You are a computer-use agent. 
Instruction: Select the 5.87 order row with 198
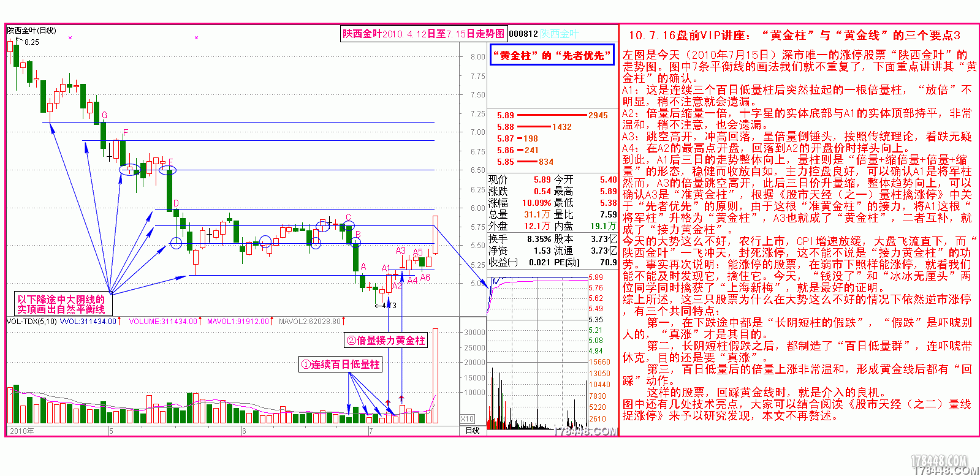click(x=517, y=138)
